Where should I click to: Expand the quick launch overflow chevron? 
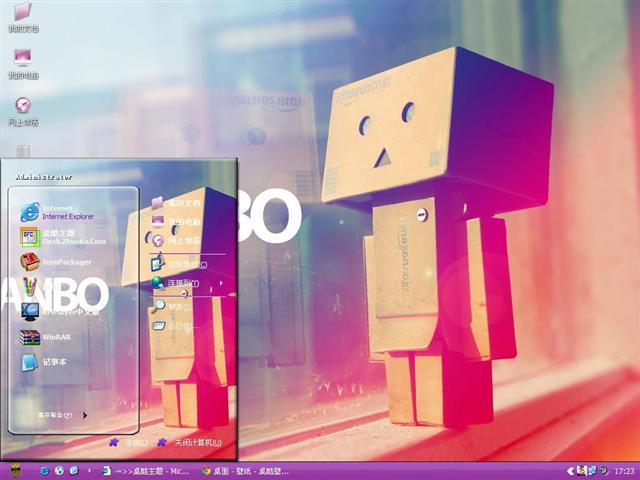tap(89, 471)
